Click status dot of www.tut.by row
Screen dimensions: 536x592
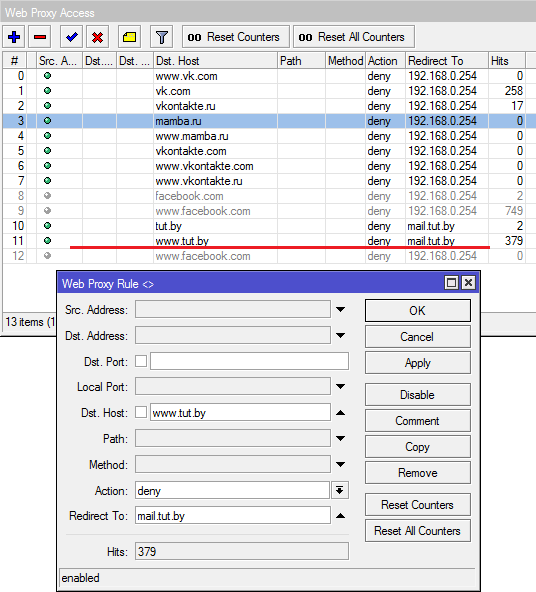pos(47,240)
